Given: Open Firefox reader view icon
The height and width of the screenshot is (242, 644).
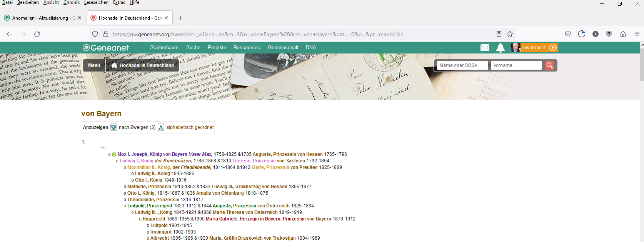Looking at the screenshot, I should 499,34.
